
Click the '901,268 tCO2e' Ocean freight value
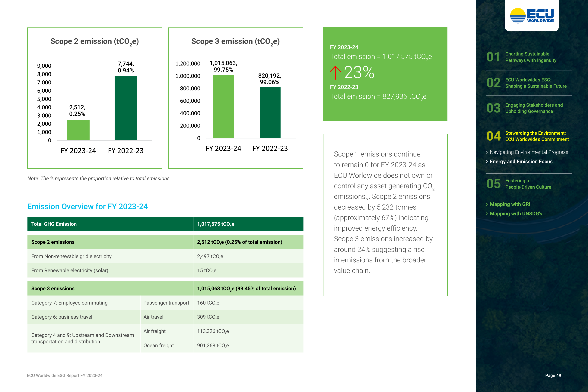pyautogui.click(x=248, y=345)
